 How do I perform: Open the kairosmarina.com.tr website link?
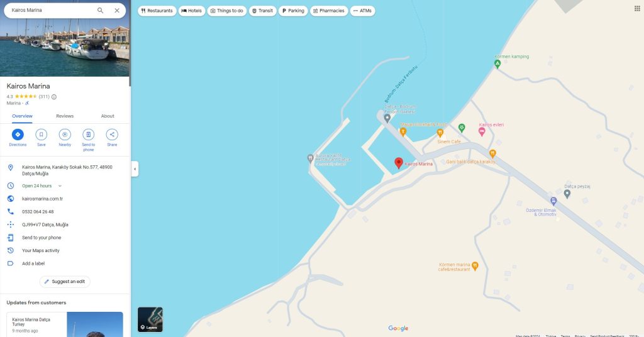coord(42,199)
